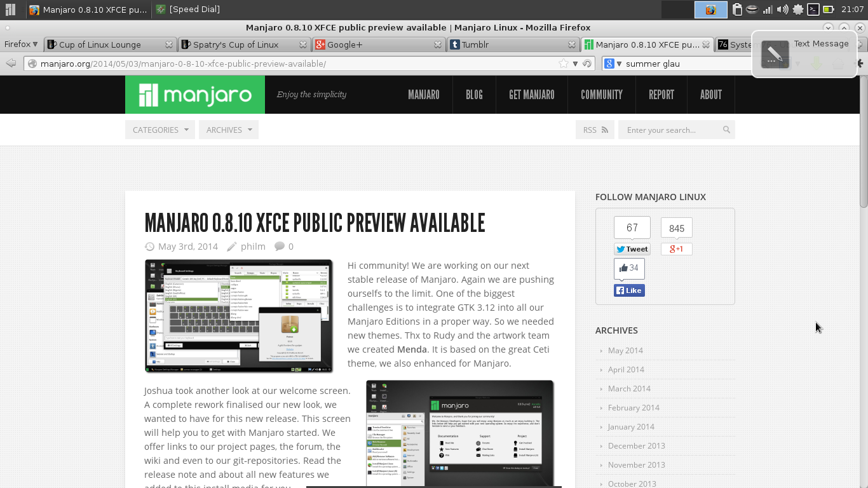Close the Cup of Linux Lounge tab
Viewport: 868px width, 488px height.
pos(169,44)
